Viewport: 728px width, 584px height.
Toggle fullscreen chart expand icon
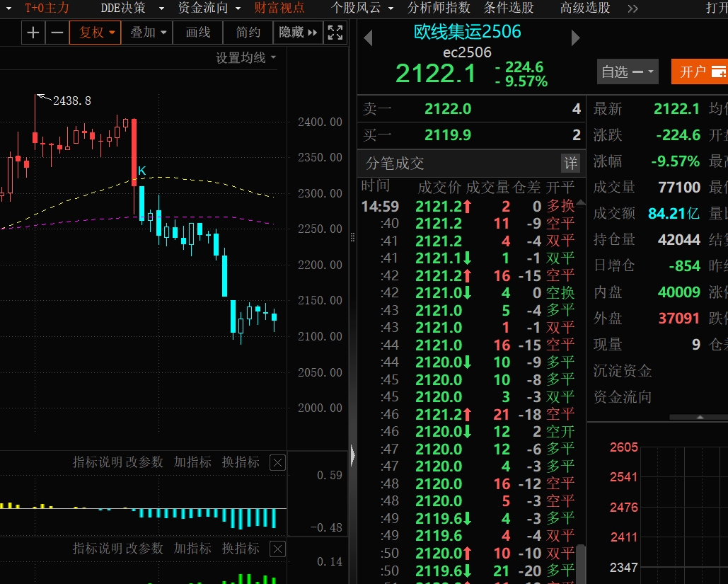coord(335,33)
